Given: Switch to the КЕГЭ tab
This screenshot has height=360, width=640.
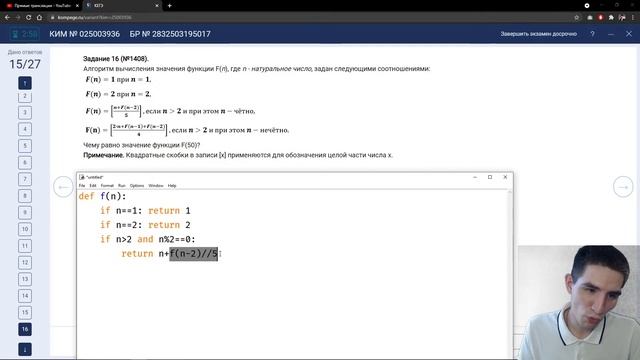Looking at the screenshot, I should [122, 6].
